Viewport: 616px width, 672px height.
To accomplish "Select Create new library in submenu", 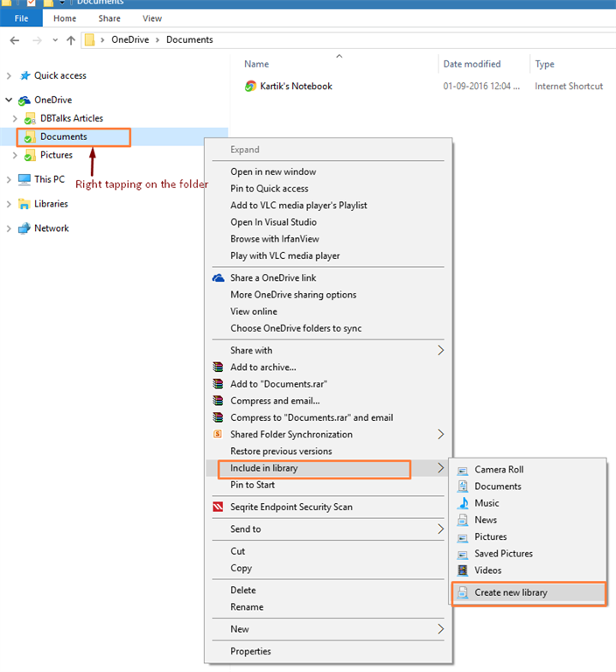I will pyautogui.click(x=511, y=593).
